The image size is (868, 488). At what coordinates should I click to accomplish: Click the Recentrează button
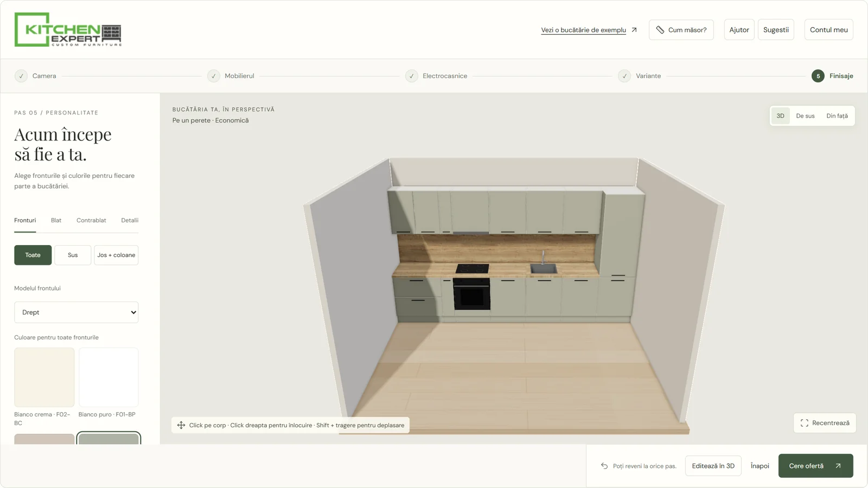click(825, 423)
